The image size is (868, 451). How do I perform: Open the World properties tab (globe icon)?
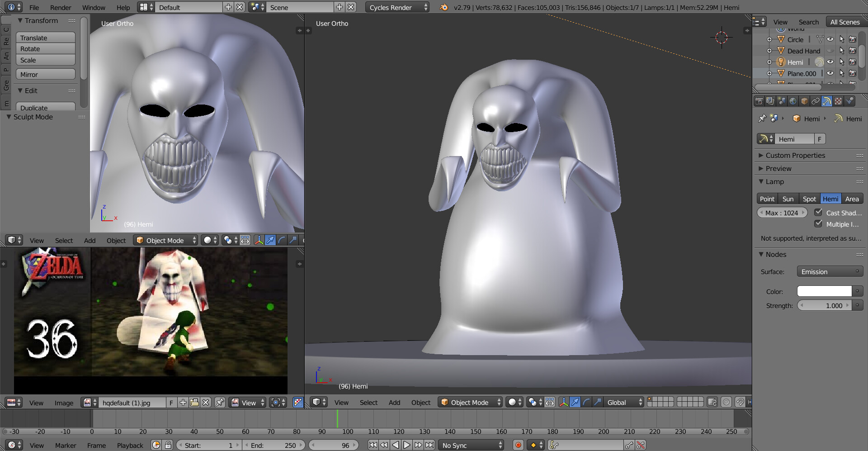(793, 101)
